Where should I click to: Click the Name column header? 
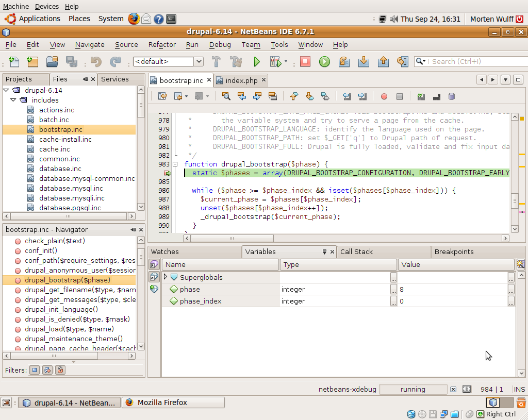click(221, 264)
